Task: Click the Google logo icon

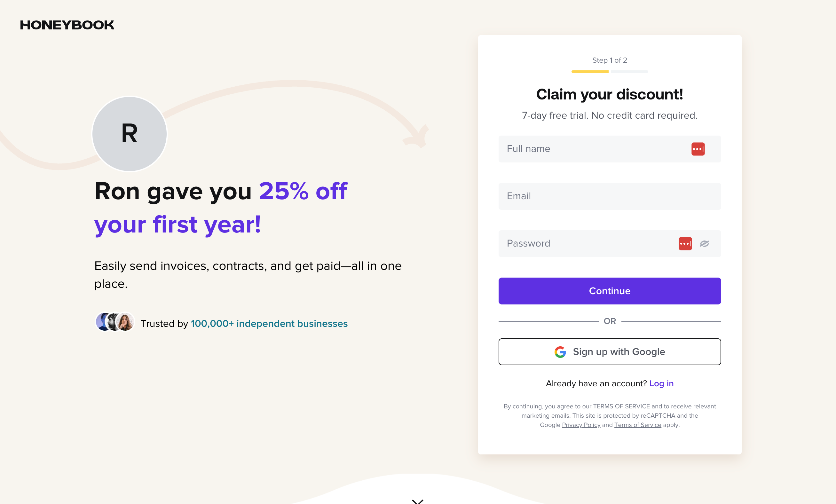Action: pyautogui.click(x=560, y=352)
